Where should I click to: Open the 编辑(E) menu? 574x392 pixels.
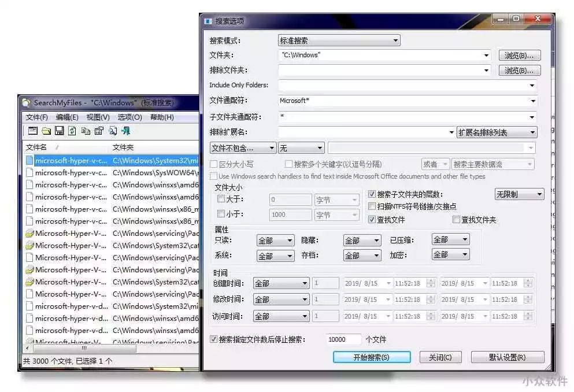[x=67, y=117]
